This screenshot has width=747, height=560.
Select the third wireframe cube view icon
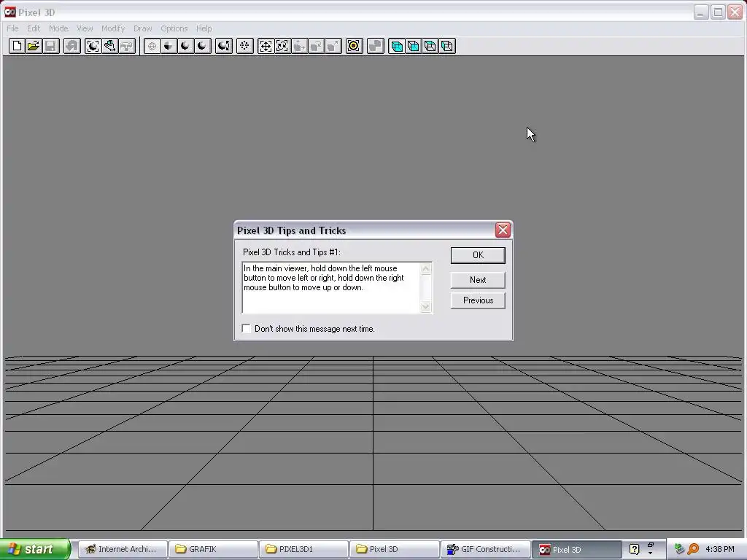coord(430,46)
